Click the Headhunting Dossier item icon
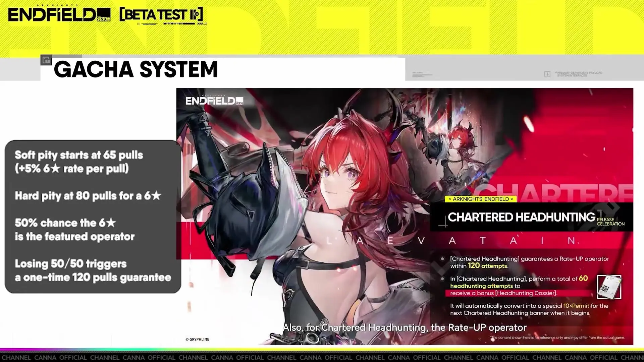The width and height of the screenshot is (644, 362). click(x=609, y=287)
